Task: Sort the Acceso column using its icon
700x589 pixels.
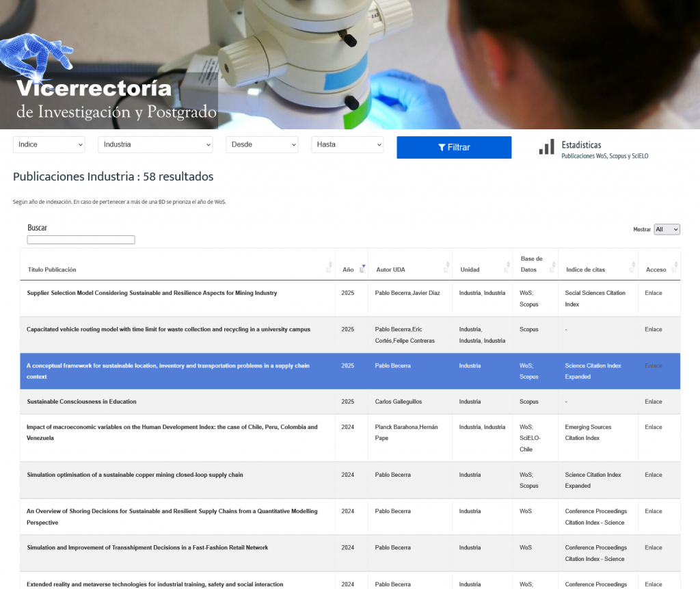Action: click(x=675, y=268)
